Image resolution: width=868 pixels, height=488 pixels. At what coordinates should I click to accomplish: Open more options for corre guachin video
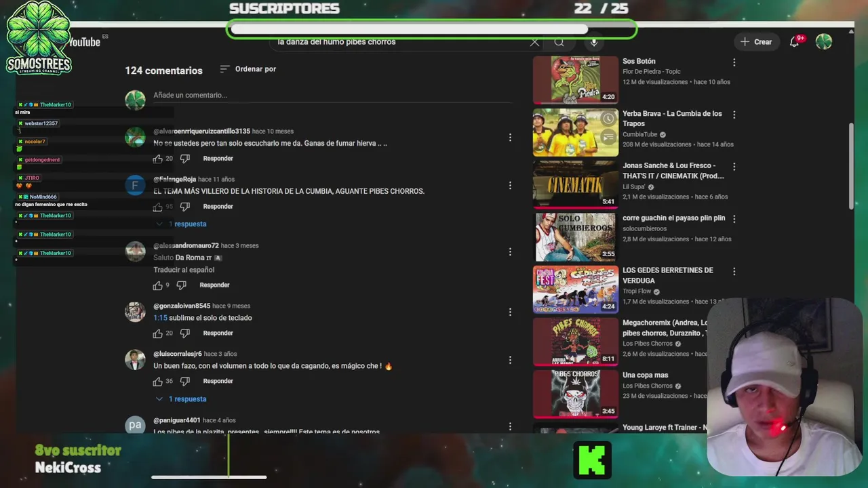(x=734, y=219)
